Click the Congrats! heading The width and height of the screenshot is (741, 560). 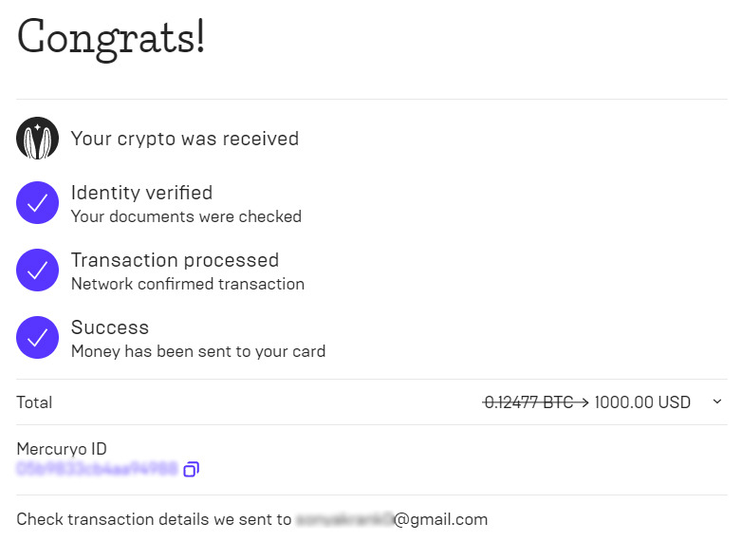111,38
